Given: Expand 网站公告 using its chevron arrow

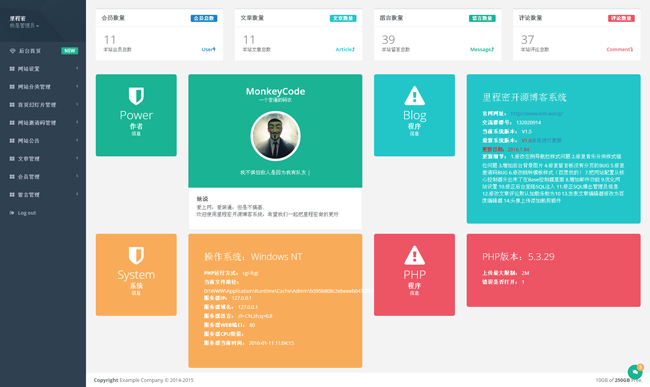Looking at the screenshot, I should 77,140.
